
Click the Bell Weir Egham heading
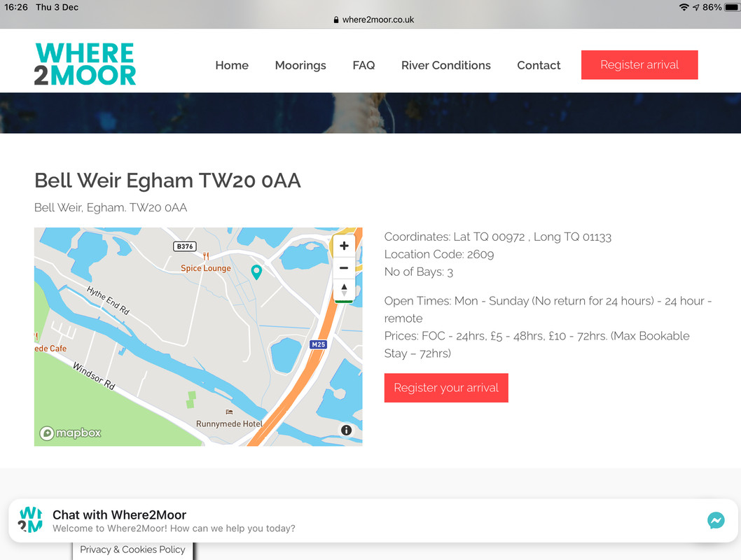(168, 181)
